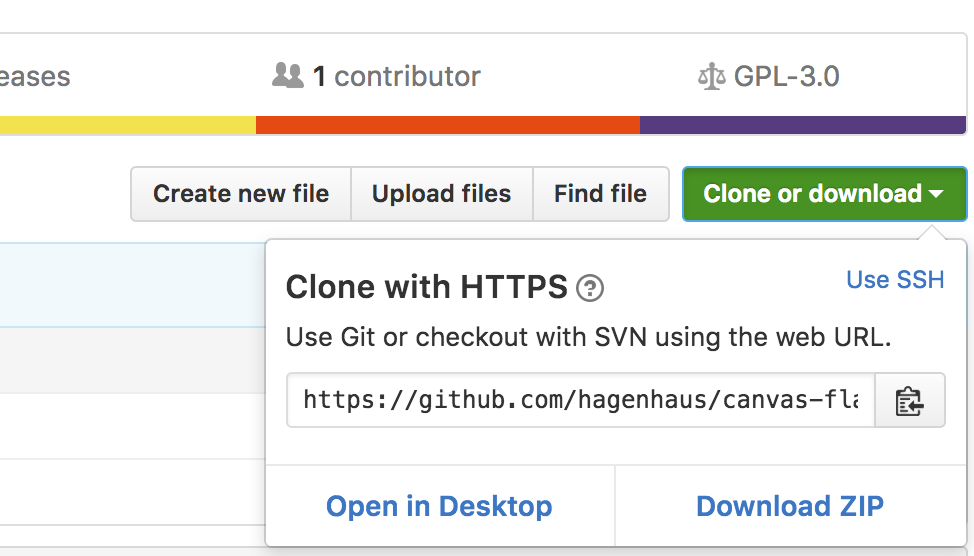The height and width of the screenshot is (556, 974).
Task: Choose Open in Desktop
Action: (x=439, y=506)
